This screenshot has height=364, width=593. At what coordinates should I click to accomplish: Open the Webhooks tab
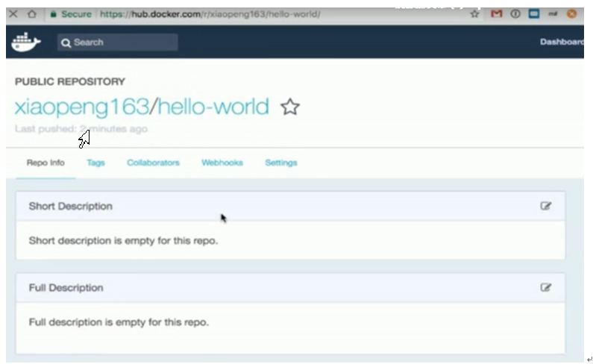point(222,163)
